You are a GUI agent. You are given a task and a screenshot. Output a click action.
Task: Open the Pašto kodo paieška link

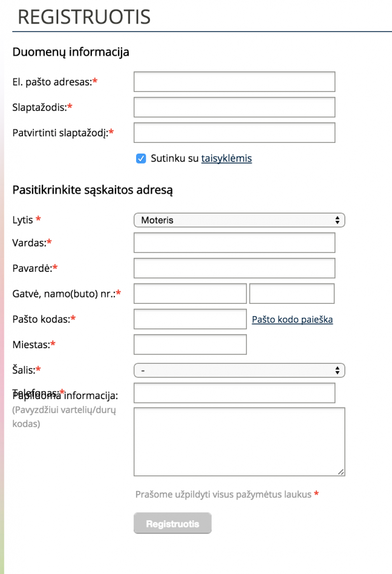tap(292, 320)
